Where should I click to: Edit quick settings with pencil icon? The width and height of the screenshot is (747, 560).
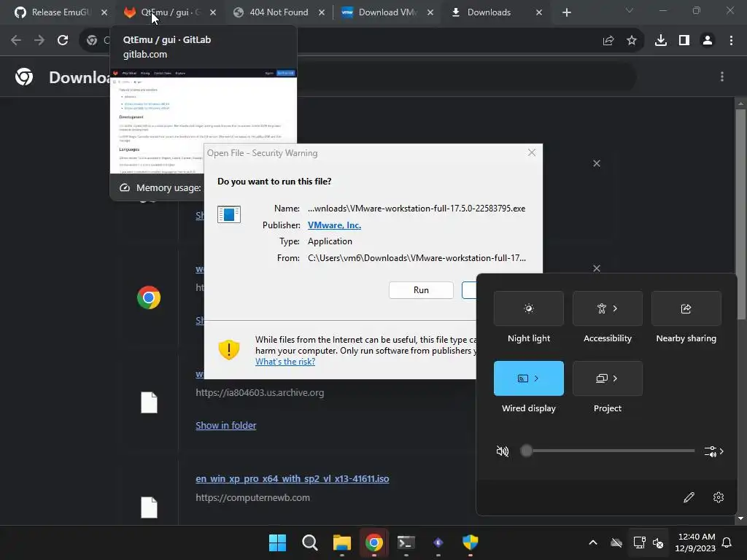click(x=689, y=497)
